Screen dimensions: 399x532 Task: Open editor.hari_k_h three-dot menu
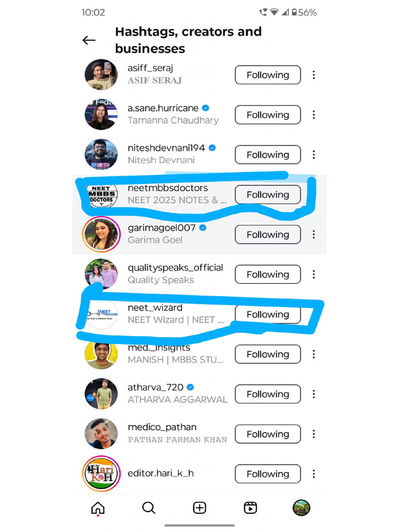(314, 474)
